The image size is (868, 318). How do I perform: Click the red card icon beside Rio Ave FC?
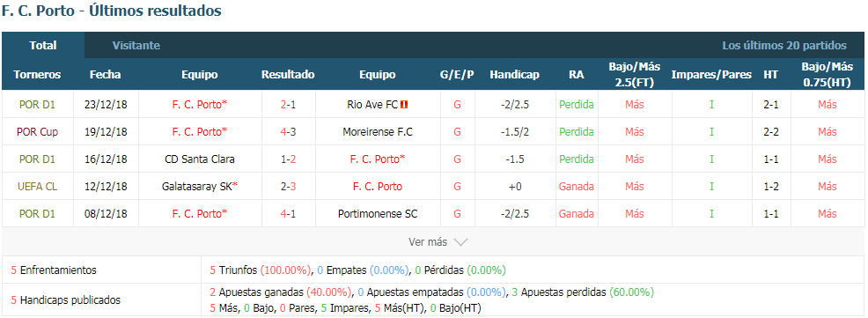point(405,104)
